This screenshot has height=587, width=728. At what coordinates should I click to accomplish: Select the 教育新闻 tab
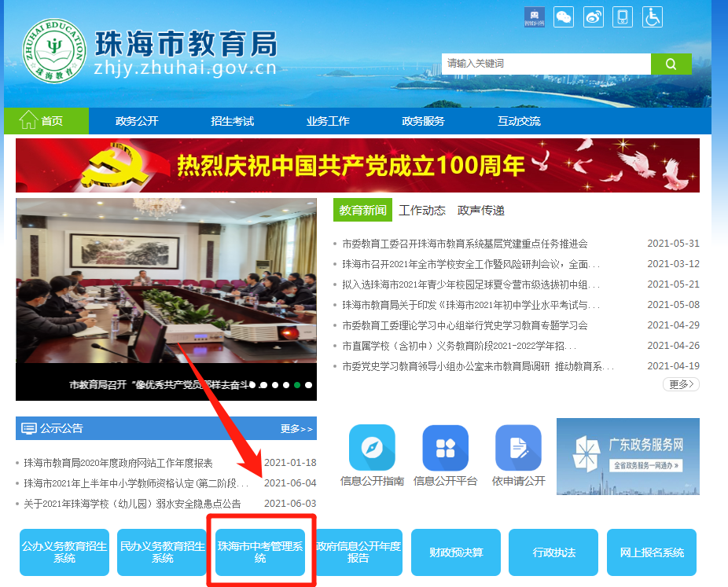click(x=362, y=211)
